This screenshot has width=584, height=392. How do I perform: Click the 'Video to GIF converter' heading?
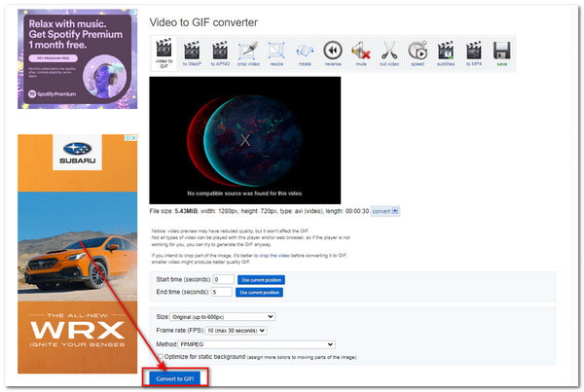[203, 22]
